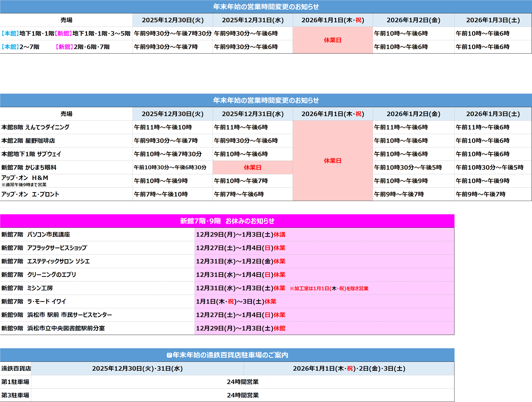This screenshot has width=532, height=402.
Task: Select the 本館8階 えんてつダイニング row label
Action: tap(35, 127)
